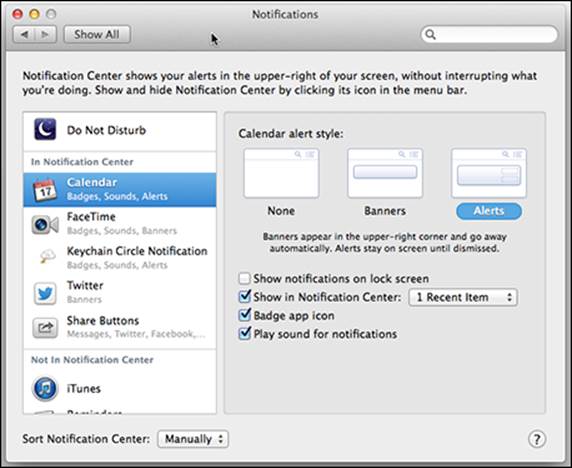The height and width of the screenshot is (468, 572).
Task: Open the Sort Notification Center Manually dropdown
Action: [193, 439]
